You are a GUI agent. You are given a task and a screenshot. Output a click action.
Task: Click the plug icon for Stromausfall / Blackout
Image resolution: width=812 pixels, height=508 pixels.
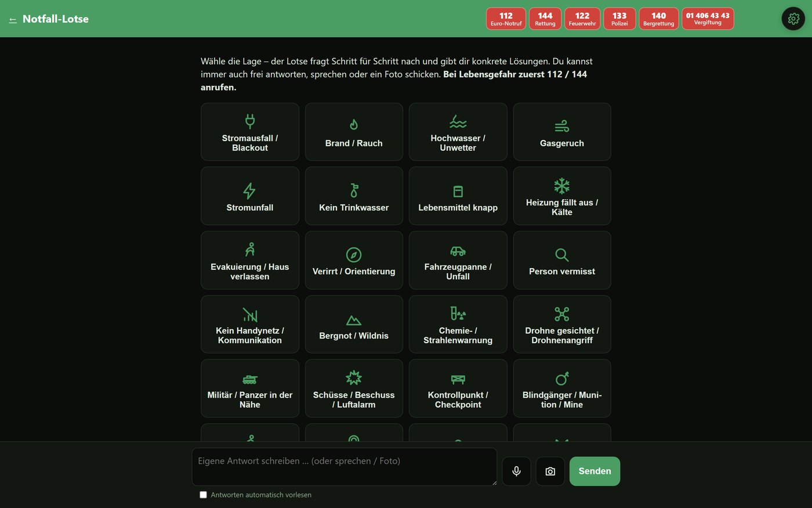[250, 121]
